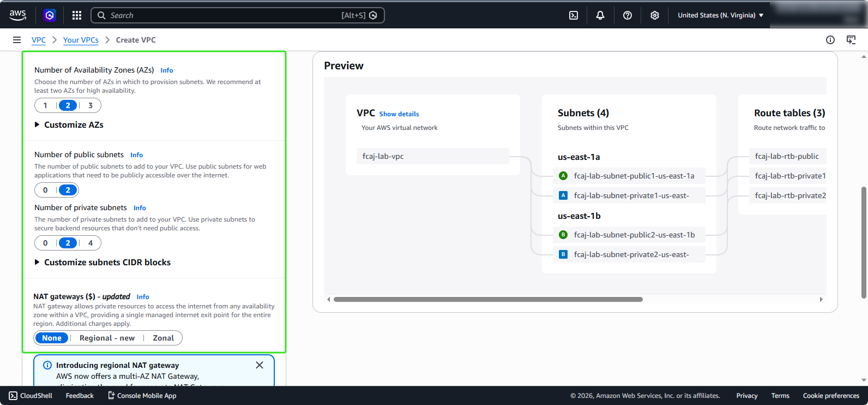Viewport: 868px width, 405px height.
Task: Set number of private subnets to 4
Action: (x=91, y=243)
